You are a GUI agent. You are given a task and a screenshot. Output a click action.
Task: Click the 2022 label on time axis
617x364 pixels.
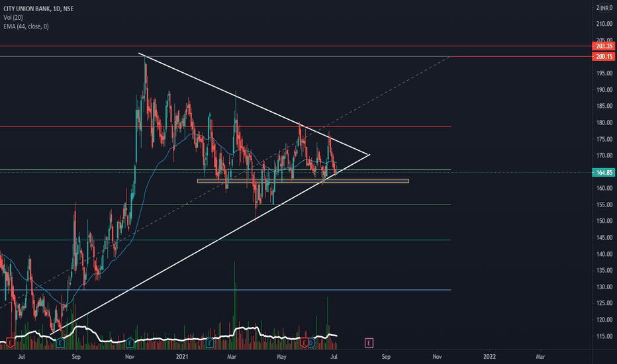tap(489, 357)
